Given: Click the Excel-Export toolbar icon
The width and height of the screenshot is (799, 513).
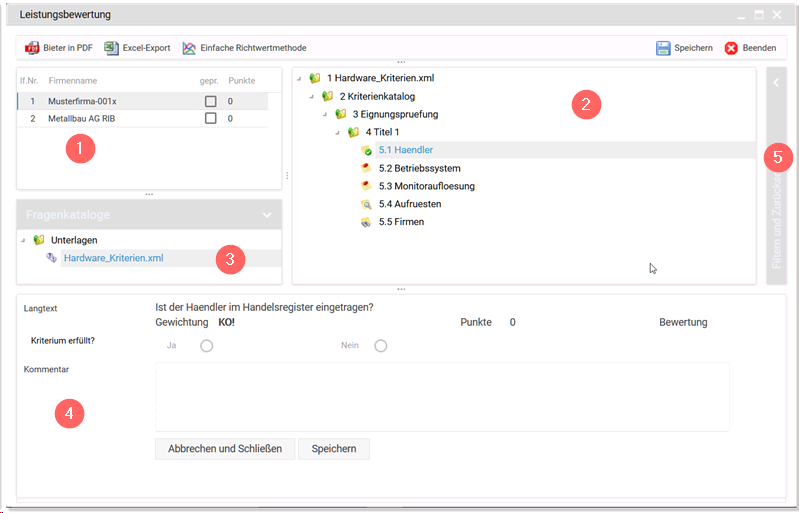Looking at the screenshot, I should point(112,48).
